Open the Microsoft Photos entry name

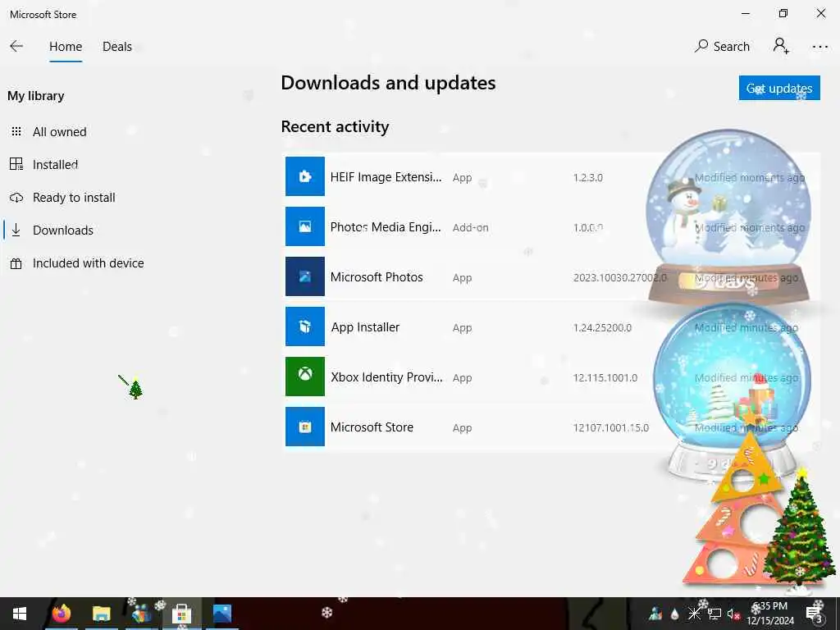click(x=377, y=277)
